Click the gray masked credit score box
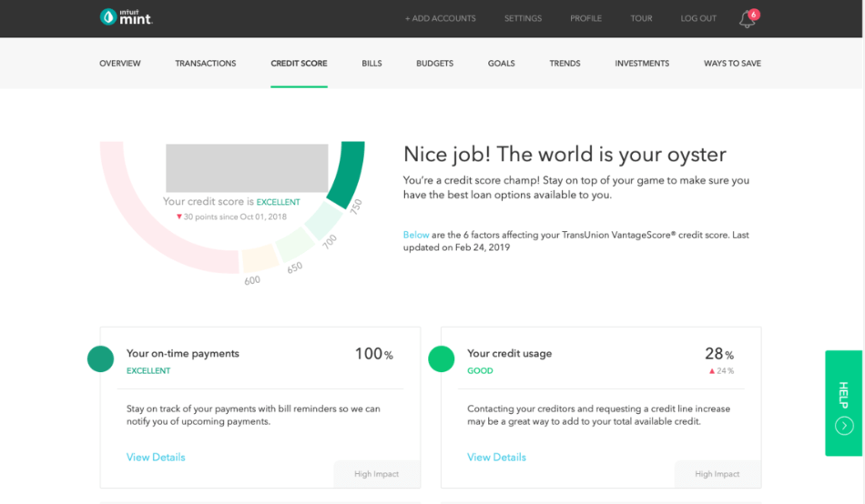Screen dimensions: 865x504 click(x=247, y=168)
